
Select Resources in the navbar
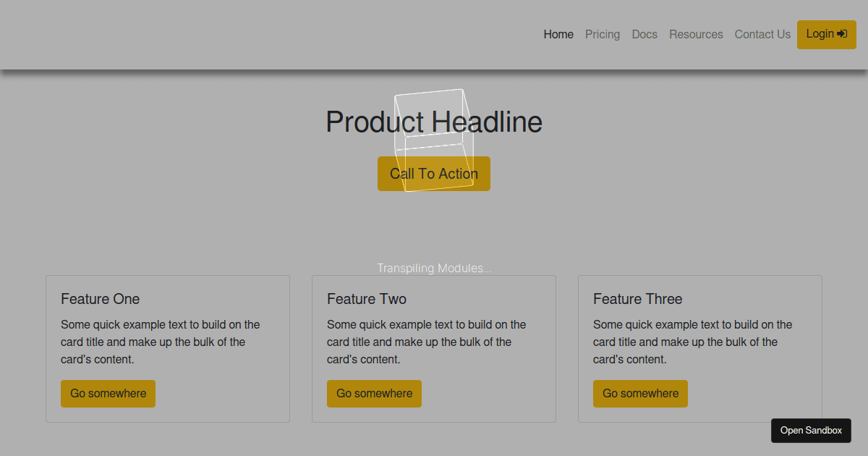696,35
